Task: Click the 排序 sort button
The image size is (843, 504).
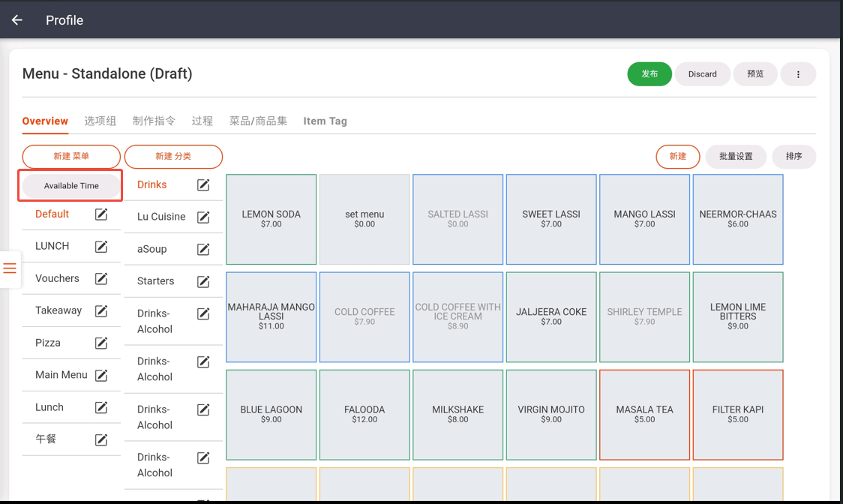Action: [x=793, y=157]
